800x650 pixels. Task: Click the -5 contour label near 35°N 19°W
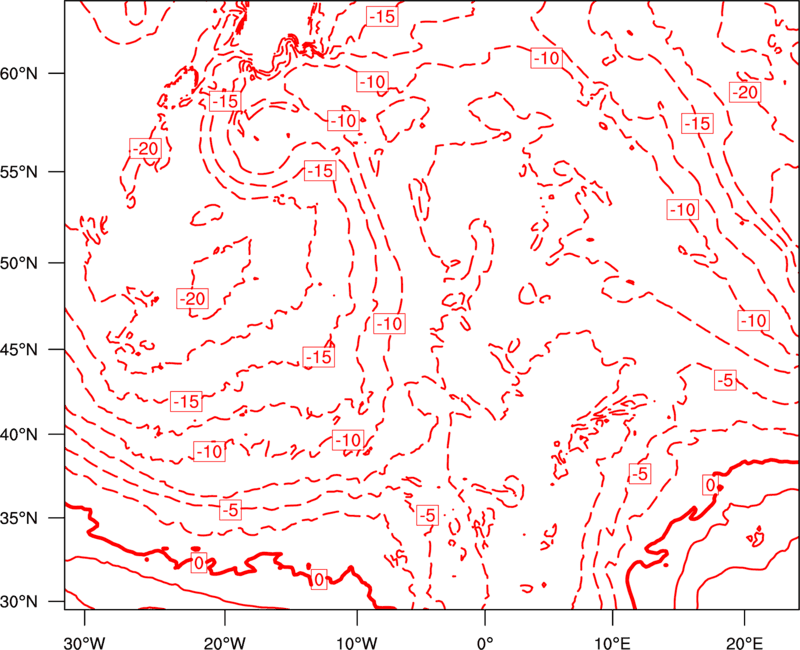[x=231, y=509]
